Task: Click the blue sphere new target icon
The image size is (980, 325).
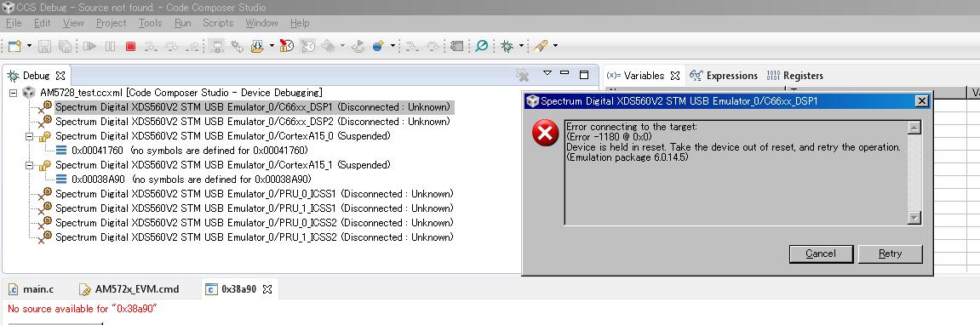Action: coord(378,46)
